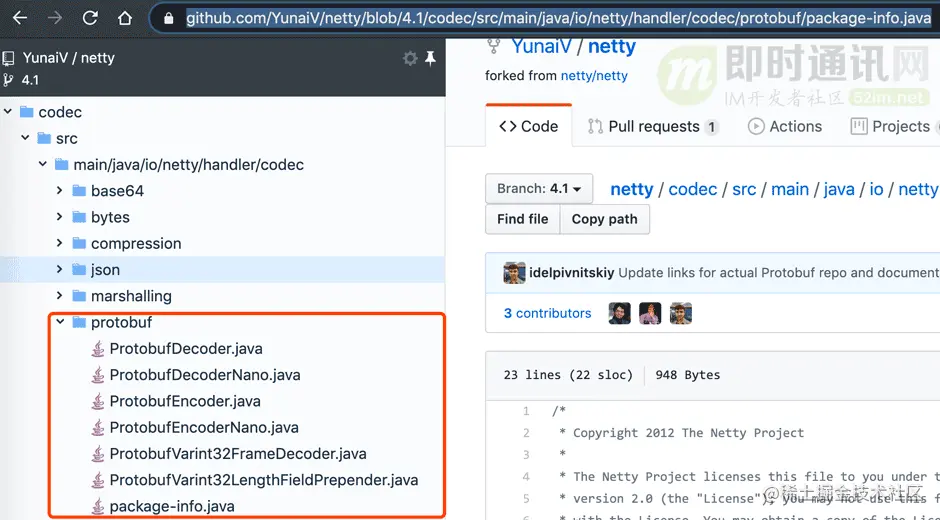Image resolution: width=940 pixels, height=520 pixels.
Task: Click Java icon beside ProtobufEncoder.java
Action: [x=98, y=401]
